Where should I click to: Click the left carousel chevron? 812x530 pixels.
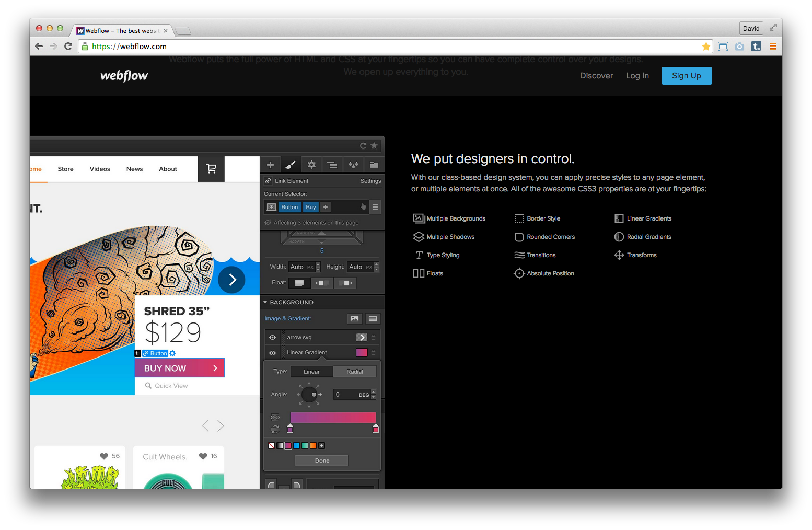205,426
